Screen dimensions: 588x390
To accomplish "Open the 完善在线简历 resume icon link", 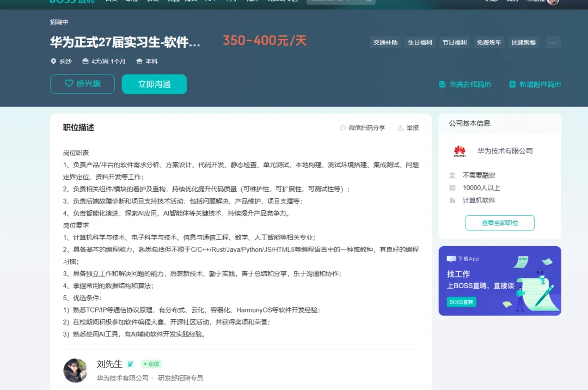I will [443, 84].
